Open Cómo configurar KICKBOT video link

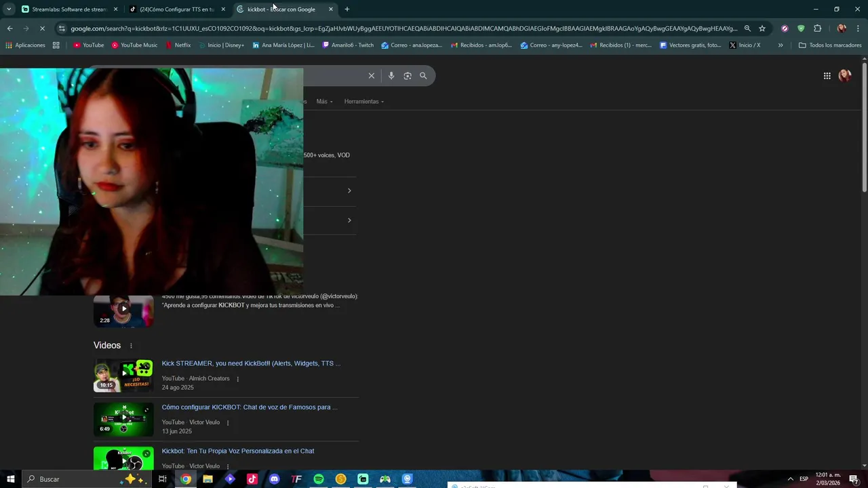[250, 407]
